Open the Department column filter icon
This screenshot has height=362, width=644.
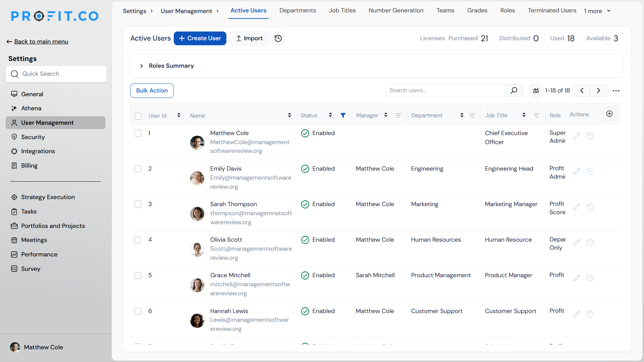(x=472, y=115)
